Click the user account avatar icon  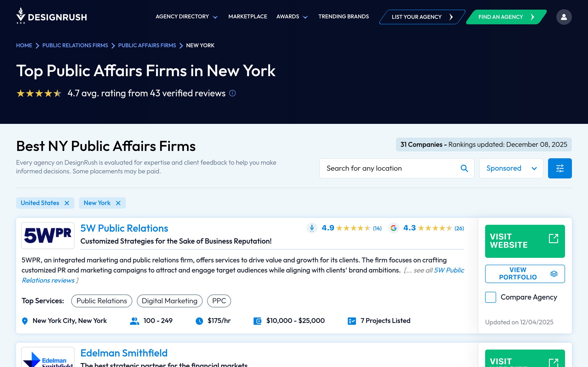click(564, 17)
